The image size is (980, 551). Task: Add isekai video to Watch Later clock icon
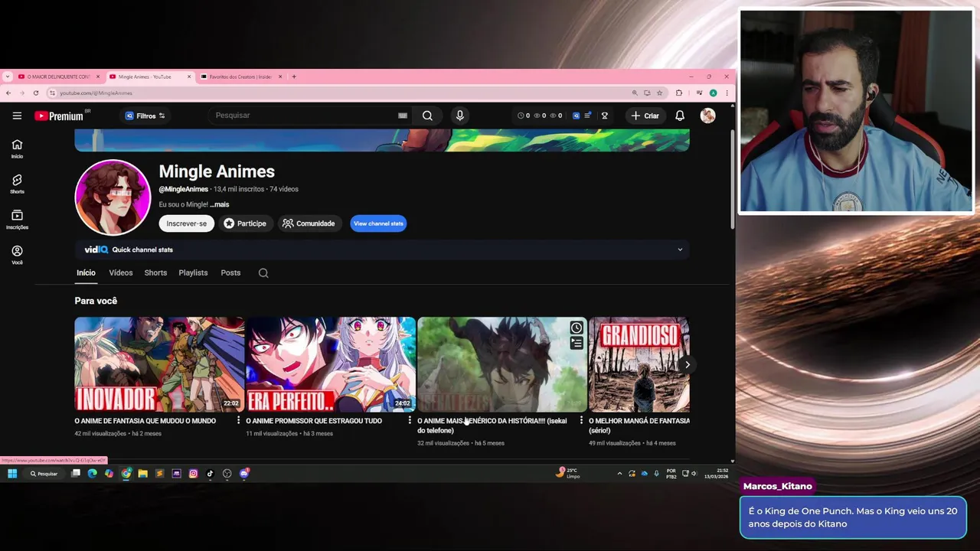[577, 328]
